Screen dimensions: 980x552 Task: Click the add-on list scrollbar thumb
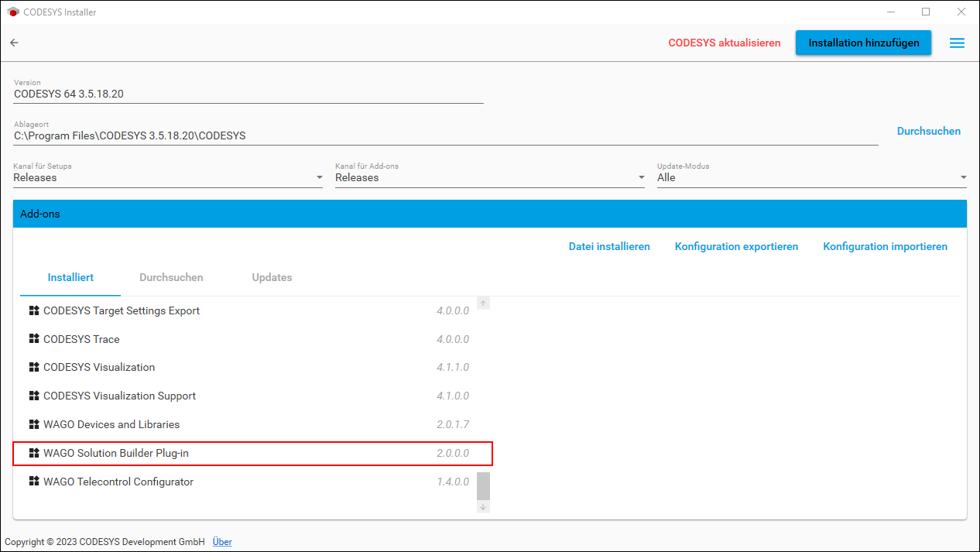[x=483, y=486]
